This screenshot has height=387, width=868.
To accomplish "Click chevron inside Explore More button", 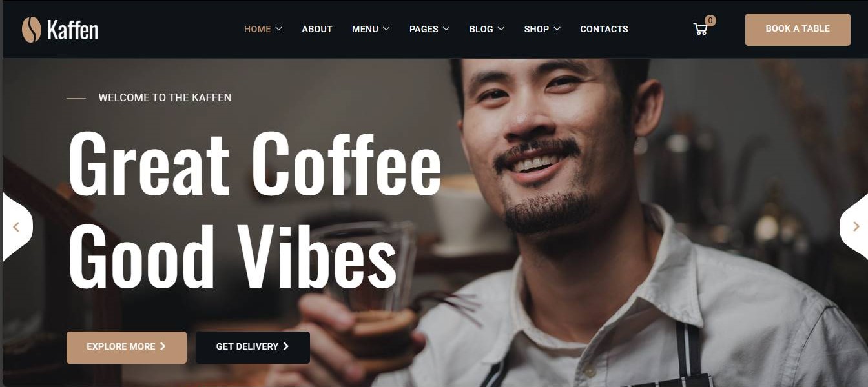I will [x=163, y=346].
